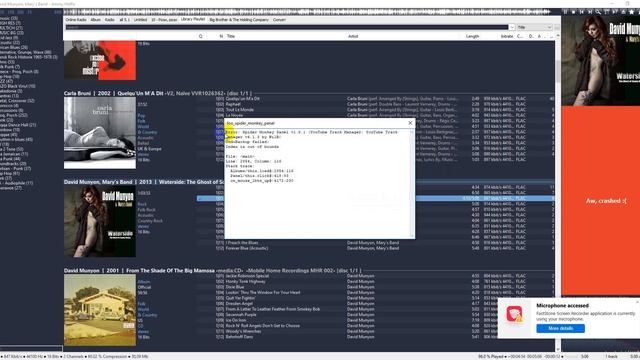The image size is (640, 360).
Task: Click the red and black album cover thumbnail
Action: point(100,60)
